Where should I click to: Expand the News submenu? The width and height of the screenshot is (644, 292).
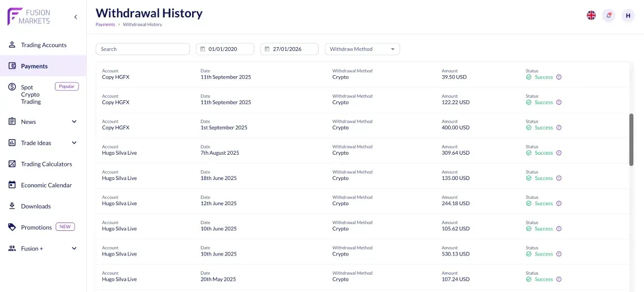74,122
